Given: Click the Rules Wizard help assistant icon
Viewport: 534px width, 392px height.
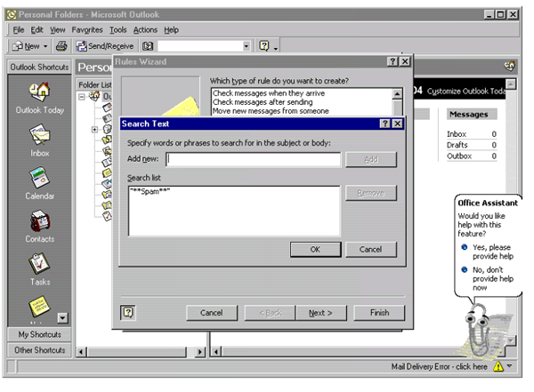Looking at the screenshot, I should pos(128,312).
